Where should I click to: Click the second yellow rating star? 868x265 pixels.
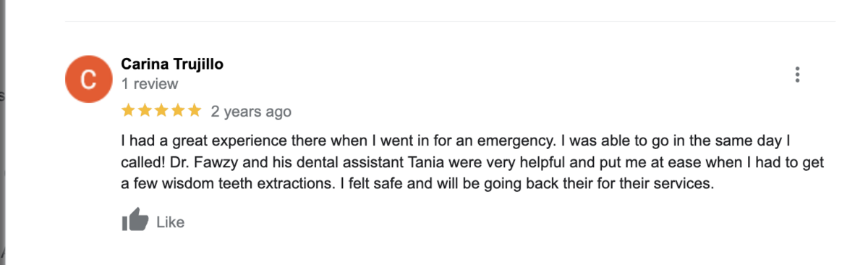145,111
